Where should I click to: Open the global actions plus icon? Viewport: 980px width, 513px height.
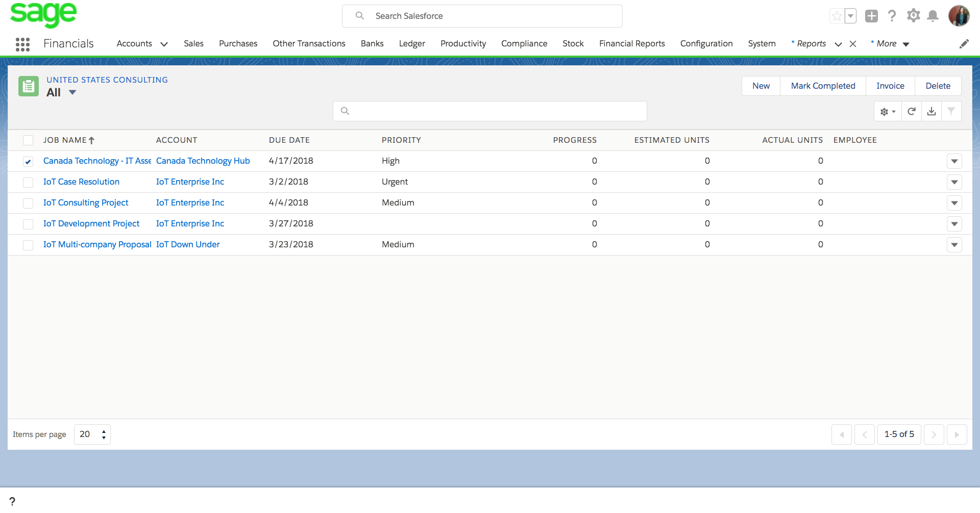871,16
